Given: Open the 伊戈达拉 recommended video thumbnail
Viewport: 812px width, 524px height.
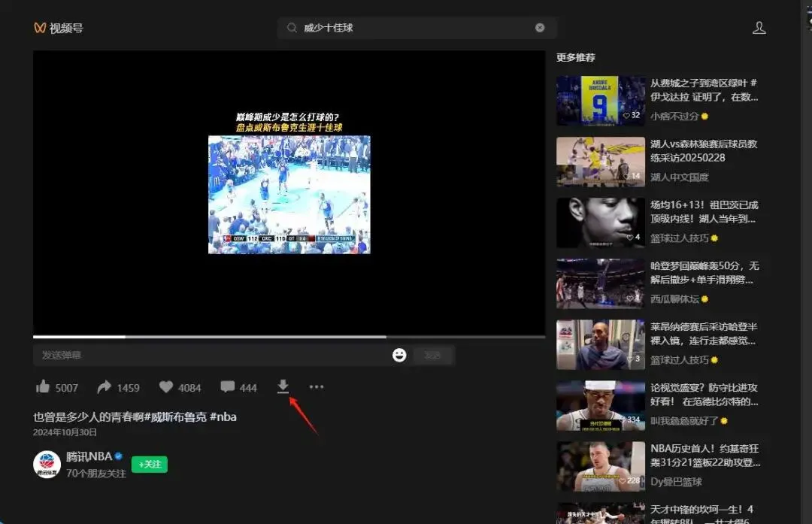Looking at the screenshot, I should click(600, 101).
